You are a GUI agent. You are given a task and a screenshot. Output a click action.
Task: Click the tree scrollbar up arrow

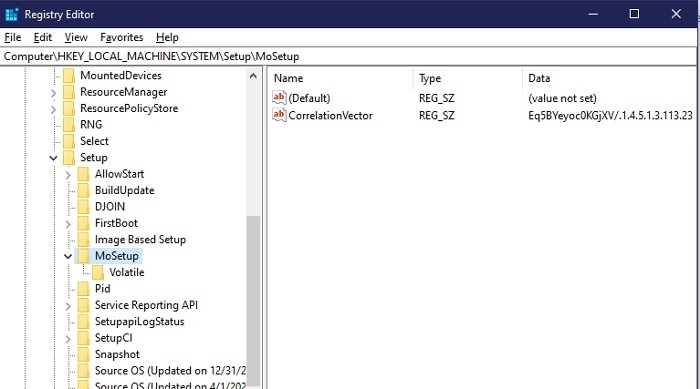click(253, 76)
